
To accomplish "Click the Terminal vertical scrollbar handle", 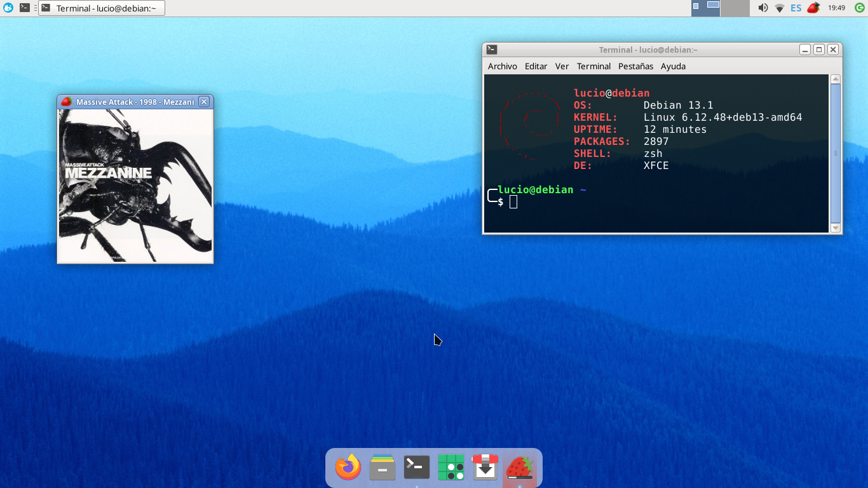I will (836, 153).
